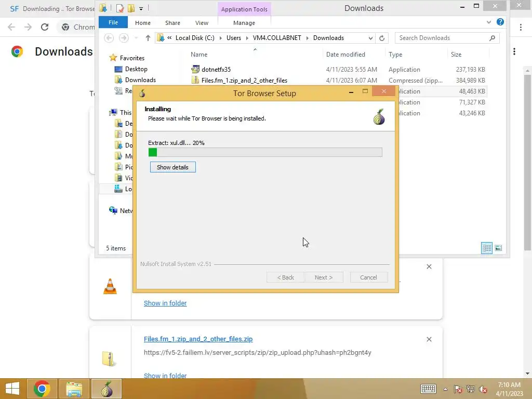Open the File tab in Explorer ribbon
Viewport: 532px width, 399px height.
click(113, 22)
